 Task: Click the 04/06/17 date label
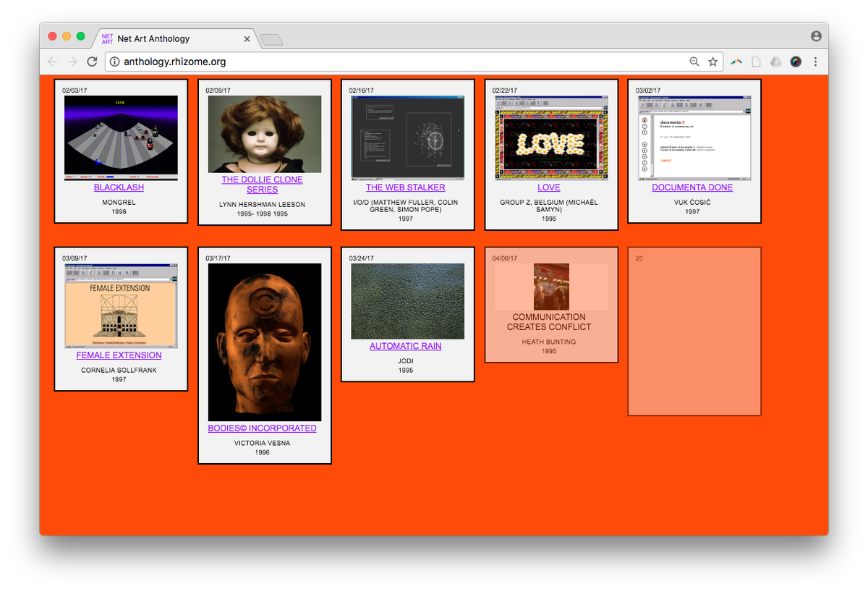click(505, 258)
